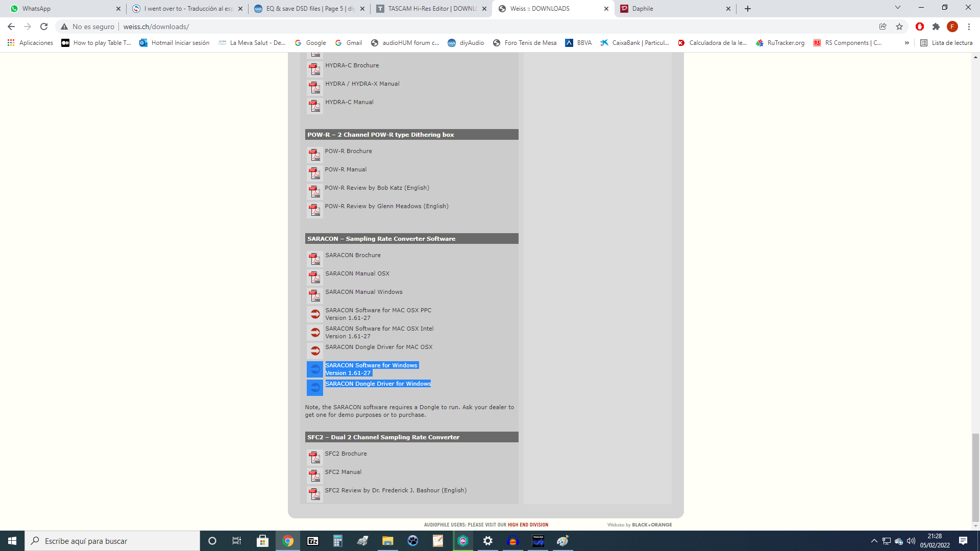
Task: Click the share page icon in address bar
Action: click(x=883, y=27)
